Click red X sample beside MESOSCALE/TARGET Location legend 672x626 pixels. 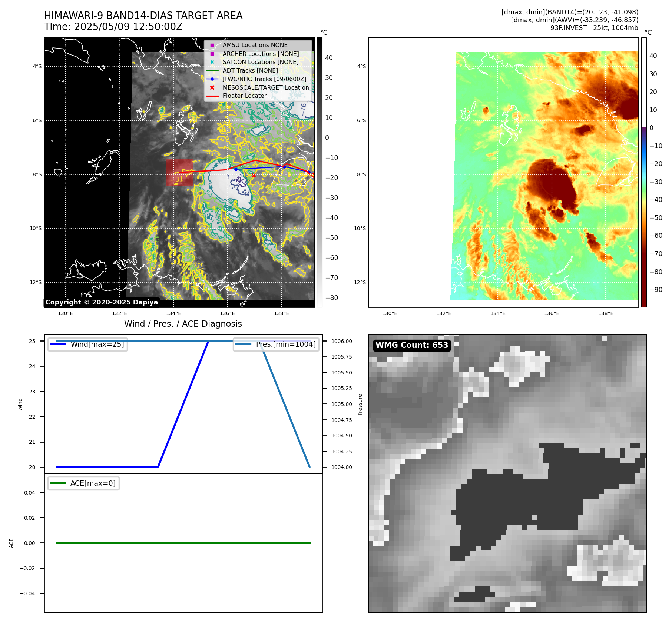212,88
